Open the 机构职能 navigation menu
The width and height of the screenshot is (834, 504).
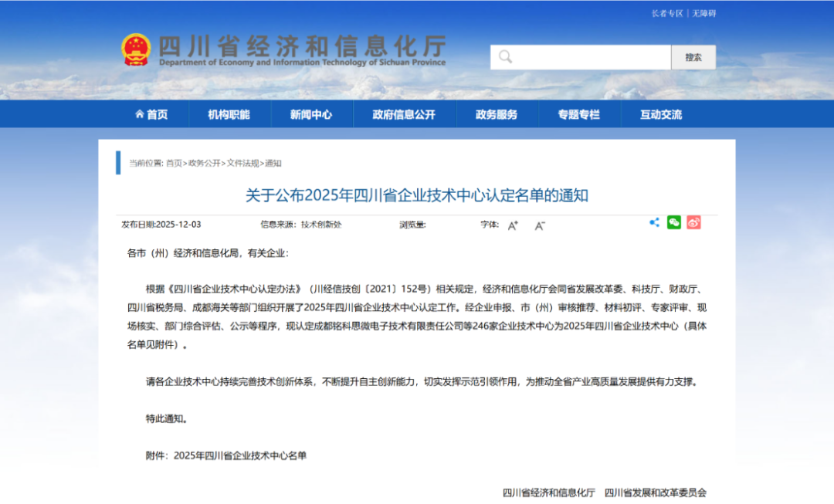(229, 114)
